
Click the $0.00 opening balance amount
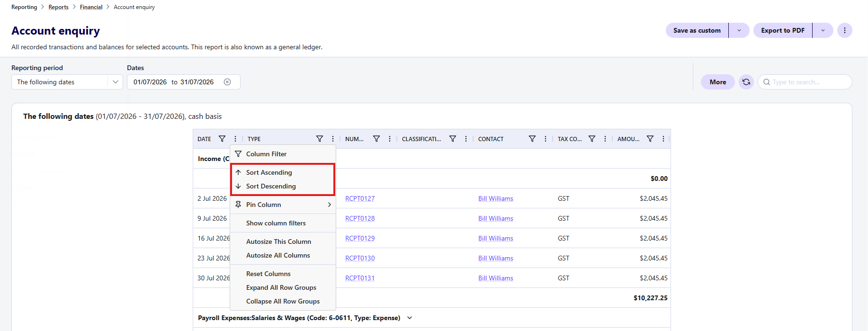[x=659, y=179]
